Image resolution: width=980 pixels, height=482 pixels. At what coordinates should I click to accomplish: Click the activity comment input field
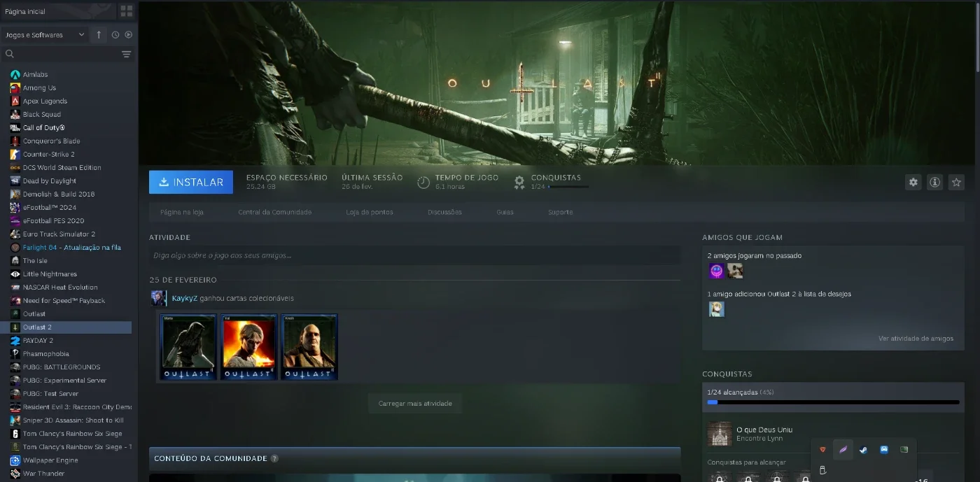click(414, 255)
